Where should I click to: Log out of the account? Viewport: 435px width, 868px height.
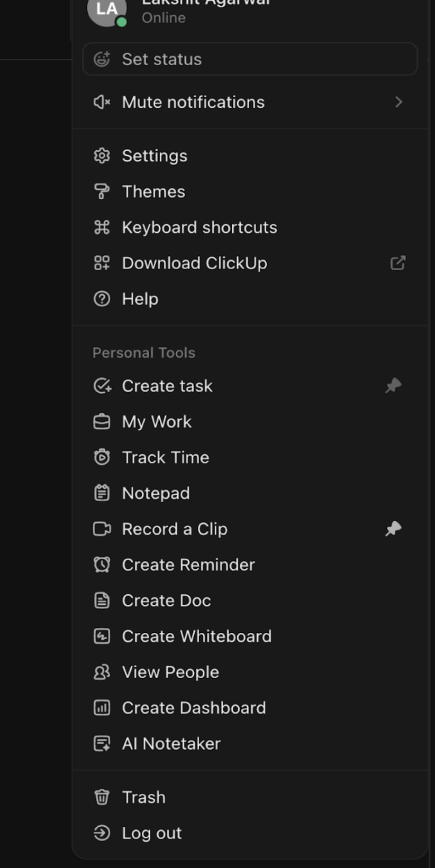point(151,833)
